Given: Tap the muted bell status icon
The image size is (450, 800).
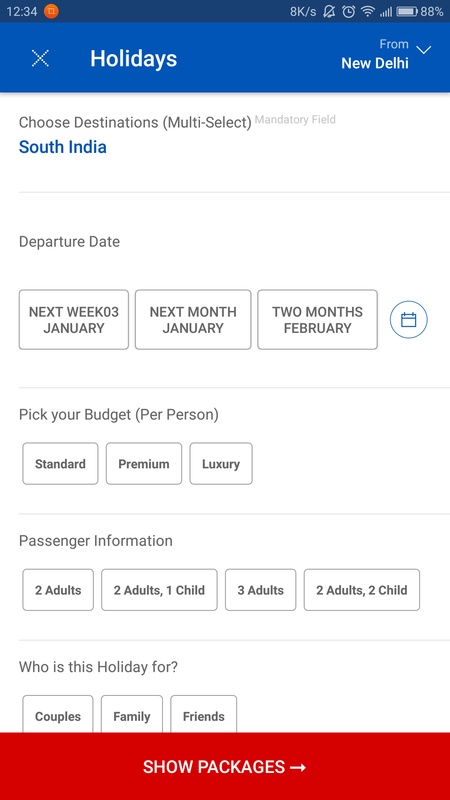Looking at the screenshot, I should pyautogui.click(x=329, y=11).
